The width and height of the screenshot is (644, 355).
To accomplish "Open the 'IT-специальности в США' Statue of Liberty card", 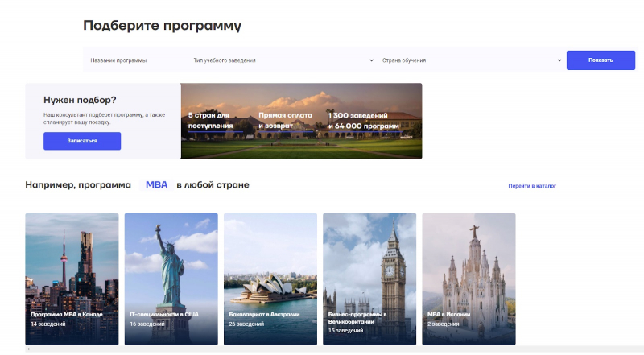I will tap(171, 279).
